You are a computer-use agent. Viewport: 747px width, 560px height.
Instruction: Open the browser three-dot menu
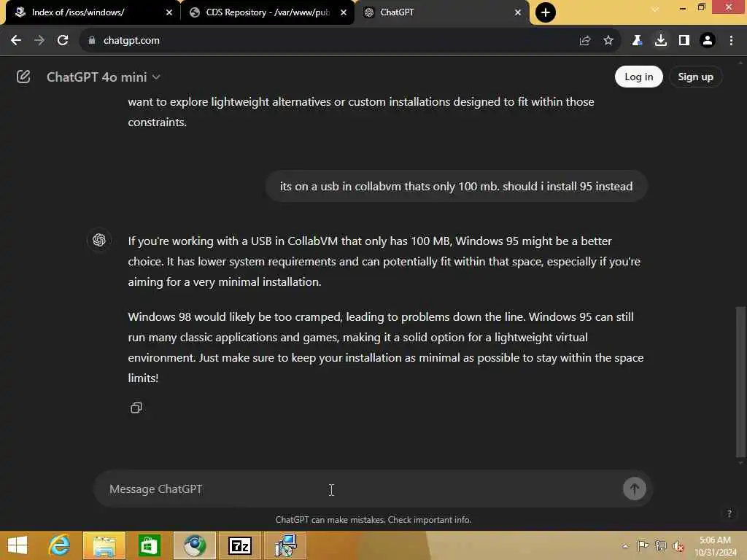tap(731, 41)
